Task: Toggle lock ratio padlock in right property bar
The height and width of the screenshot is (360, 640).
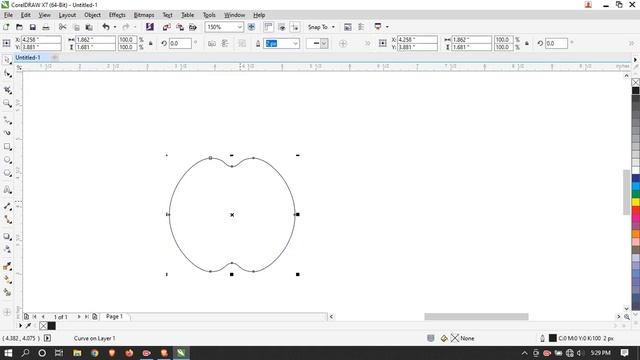Action: click(x=527, y=43)
